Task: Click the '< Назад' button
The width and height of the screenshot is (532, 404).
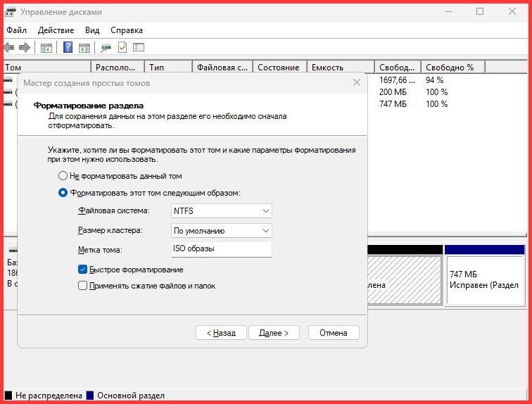Action: (221, 332)
